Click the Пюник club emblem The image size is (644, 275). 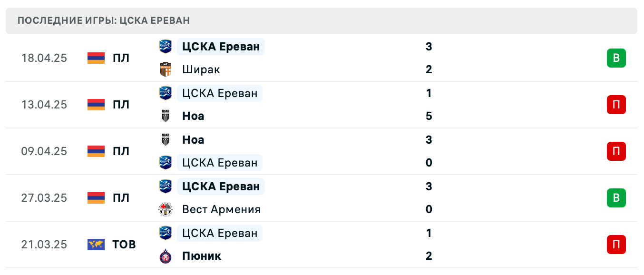[166, 256]
